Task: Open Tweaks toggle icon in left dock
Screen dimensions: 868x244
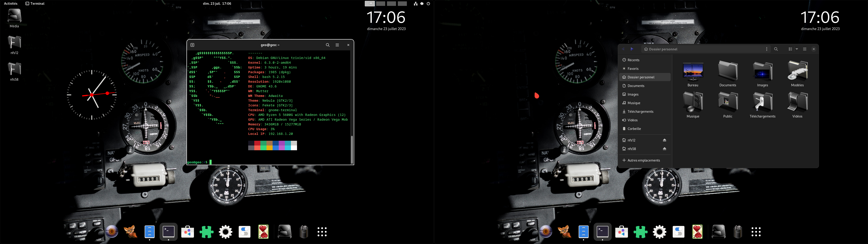Action: [x=245, y=232]
